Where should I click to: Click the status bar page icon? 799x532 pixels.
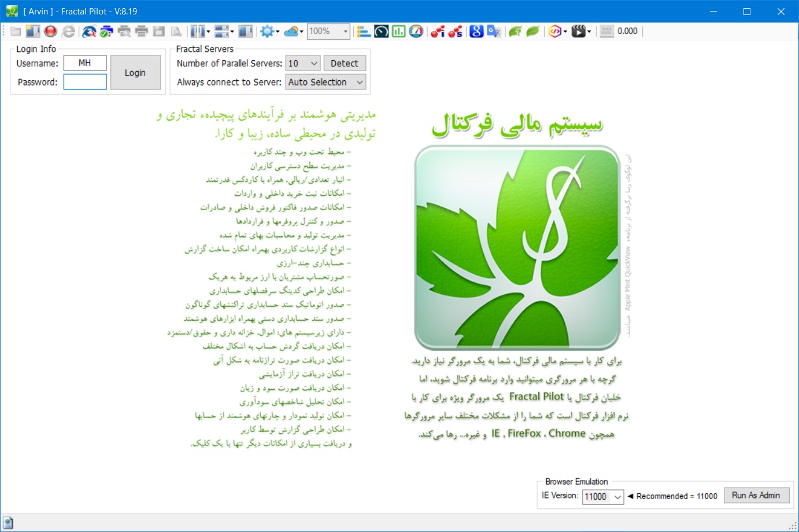coord(8,523)
